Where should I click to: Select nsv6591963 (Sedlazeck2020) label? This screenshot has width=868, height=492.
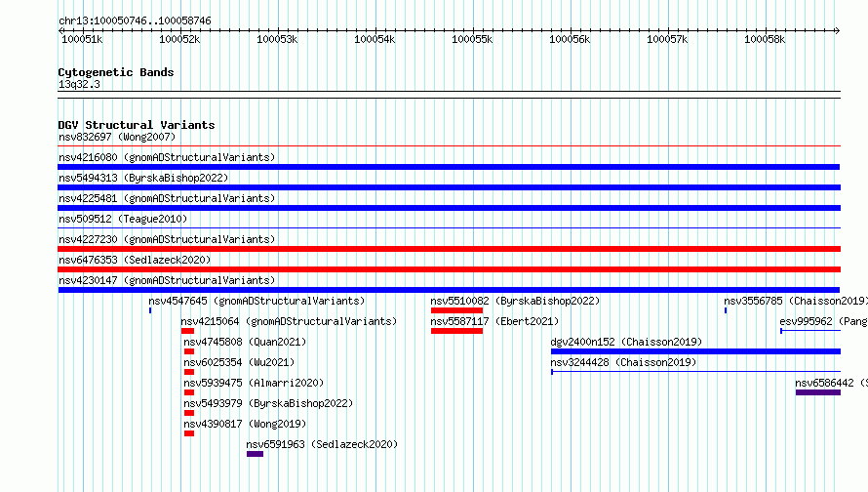pyautogui.click(x=322, y=444)
